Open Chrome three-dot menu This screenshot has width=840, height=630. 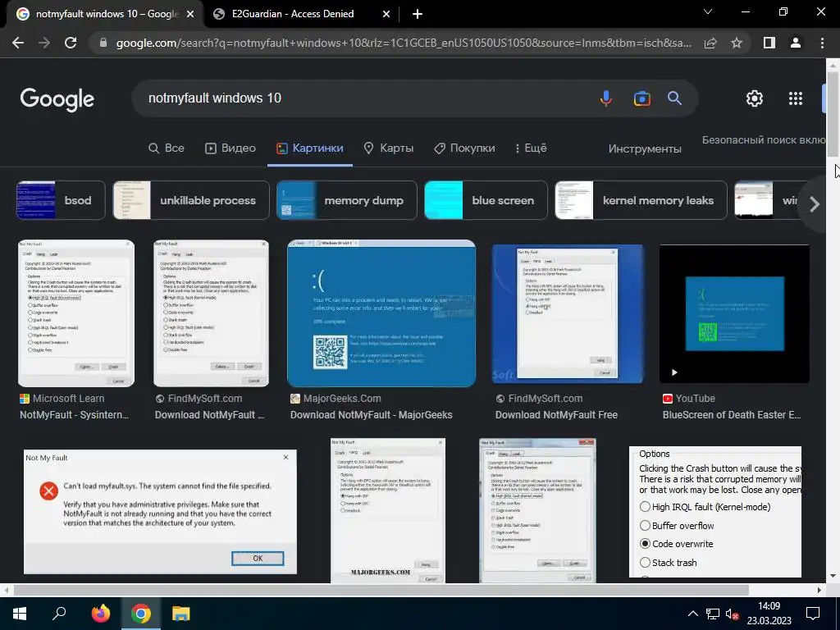point(822,43)
